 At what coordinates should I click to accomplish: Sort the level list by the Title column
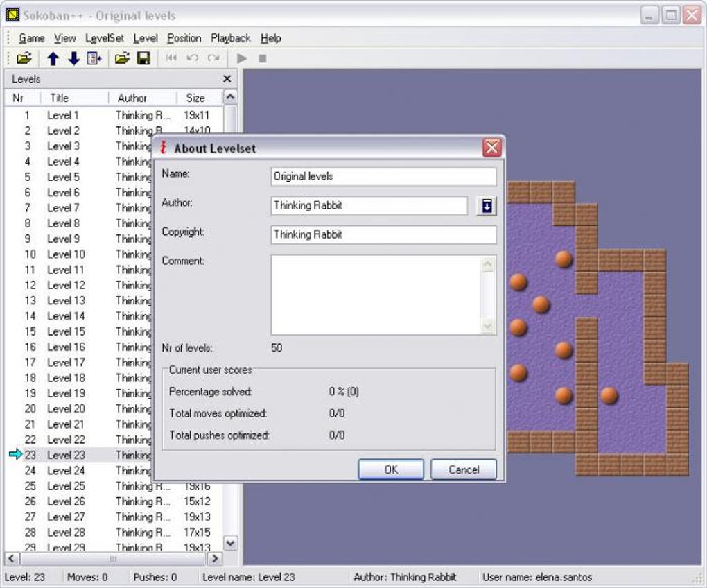74,98
